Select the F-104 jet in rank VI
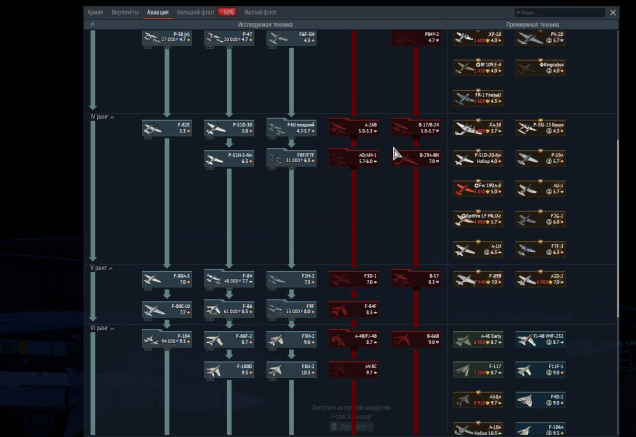636x437 pixels. pyautogui.click(x=166, y=339)
